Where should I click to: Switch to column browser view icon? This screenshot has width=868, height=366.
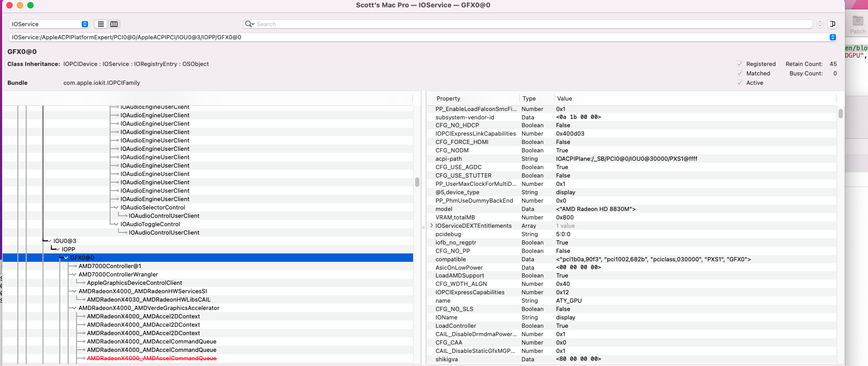[114, 24]
